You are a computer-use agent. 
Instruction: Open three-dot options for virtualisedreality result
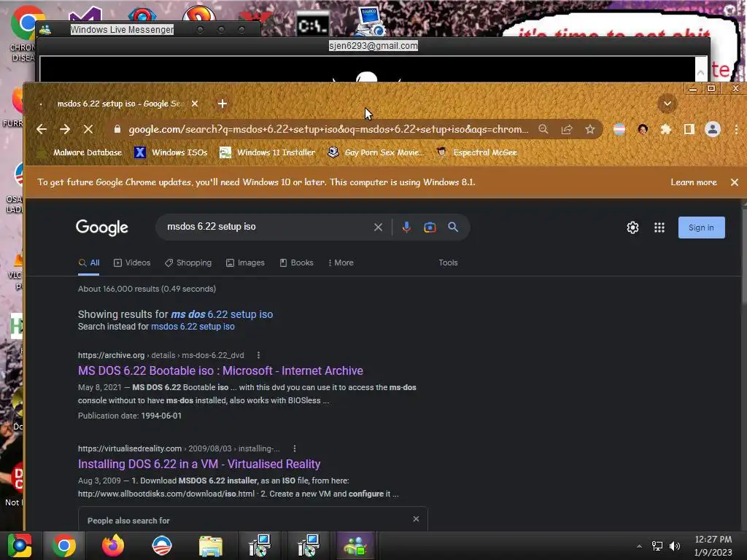[295, 448]
